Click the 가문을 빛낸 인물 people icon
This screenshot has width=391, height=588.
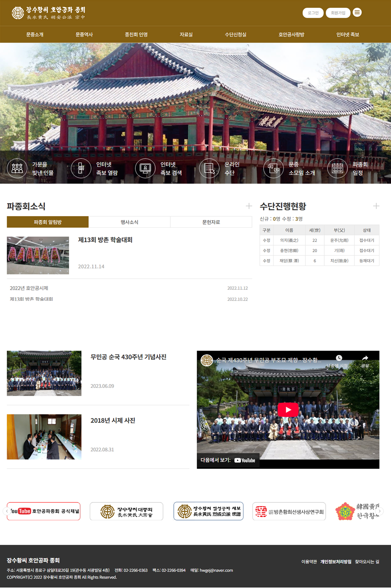(x=17, y=168)
